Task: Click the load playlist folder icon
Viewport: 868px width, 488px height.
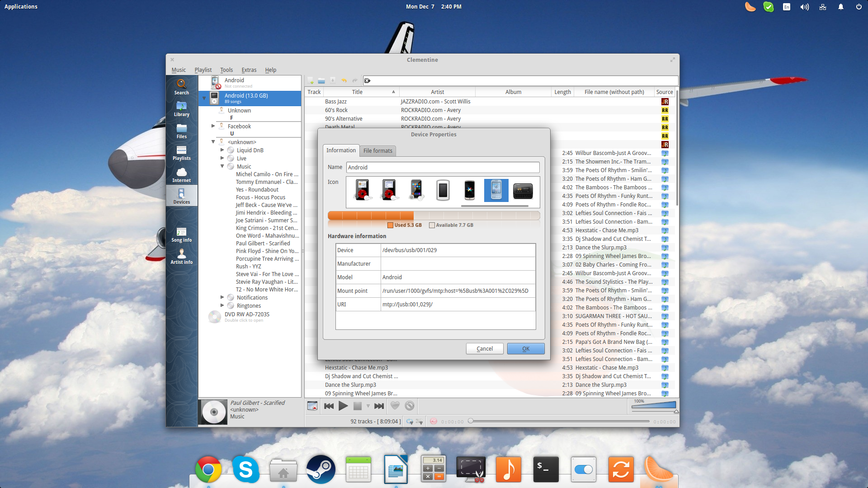Action: (x=321, y=80)
